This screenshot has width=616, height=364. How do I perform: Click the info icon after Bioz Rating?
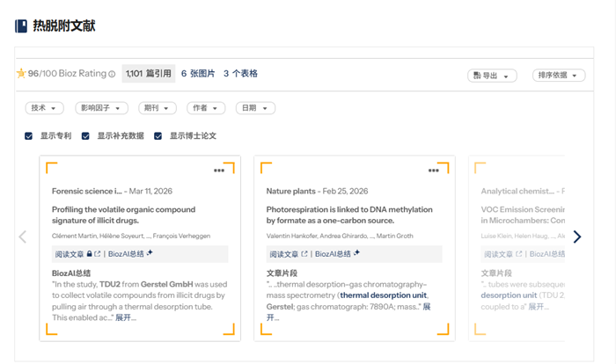112,75
